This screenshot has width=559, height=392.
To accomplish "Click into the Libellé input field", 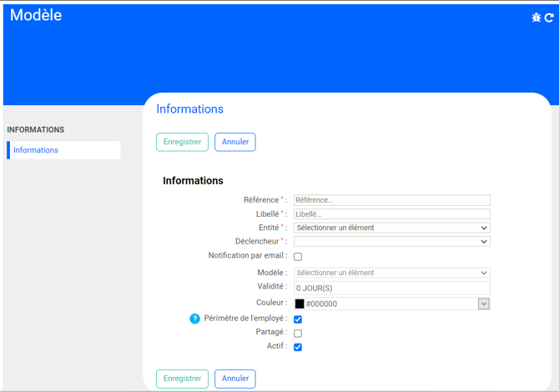I will (391, 214).
